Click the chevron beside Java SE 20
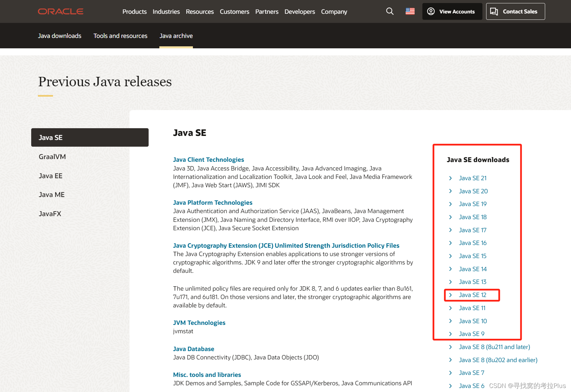Screen dimensions: 571x392 tap(451, 191)
